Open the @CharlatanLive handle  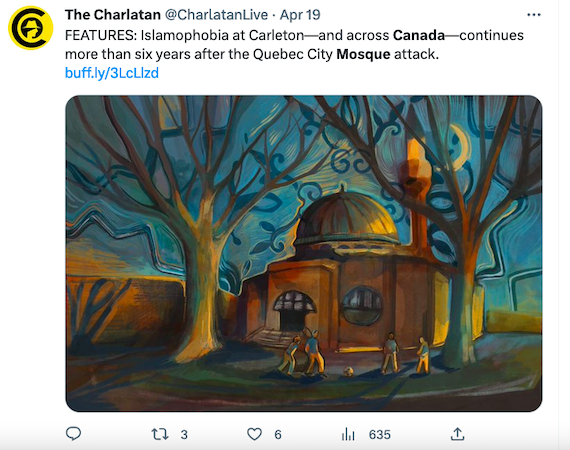point(216,15)
